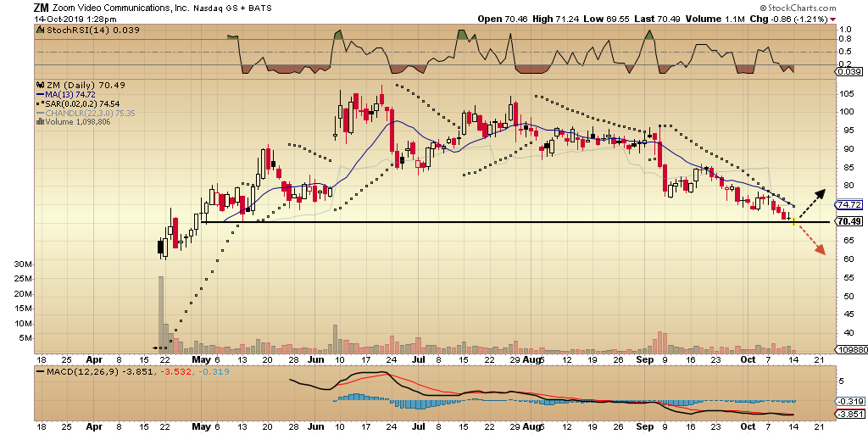Click the 30M volume axis label
Viewport: 868px width, 434px height.
[x=24, y=264]
